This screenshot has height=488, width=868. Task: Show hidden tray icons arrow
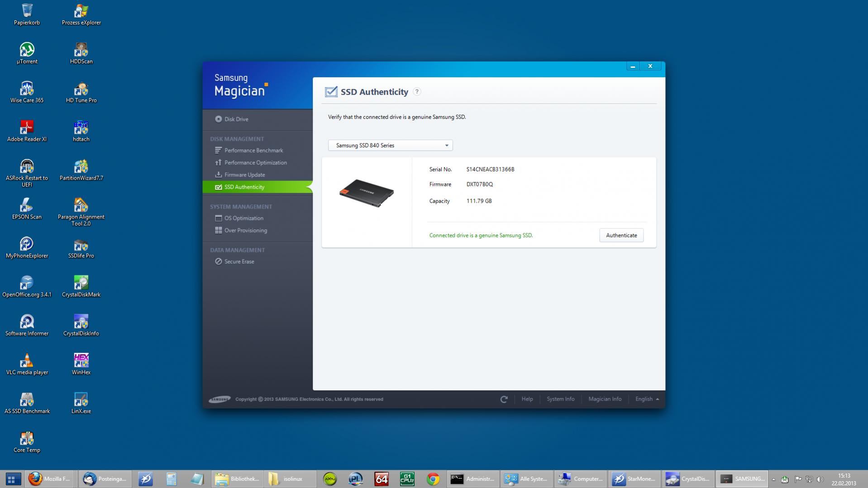click(773, 479)
